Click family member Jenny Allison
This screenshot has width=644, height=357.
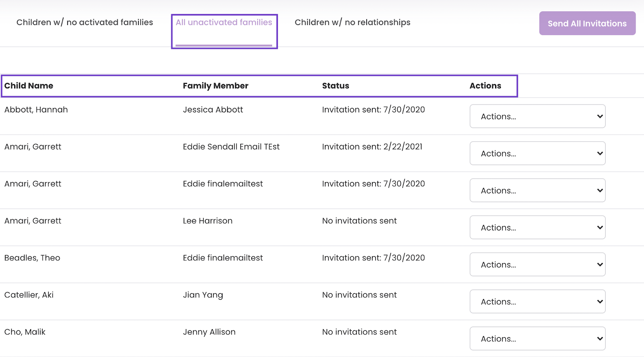coord(209,332)
